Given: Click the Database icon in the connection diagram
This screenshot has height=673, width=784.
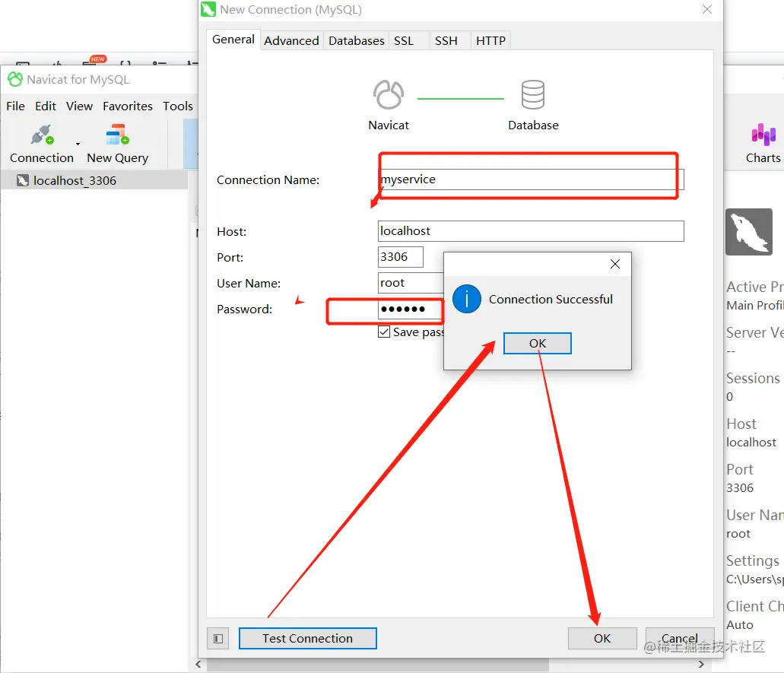Looking at the screenshot, I should pos(533,94).
